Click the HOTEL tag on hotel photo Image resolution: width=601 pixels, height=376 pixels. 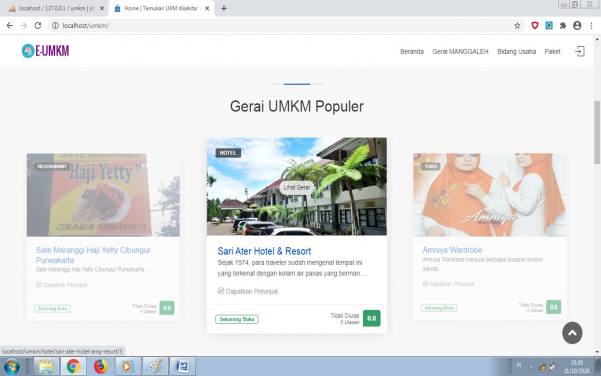[228, 153]
